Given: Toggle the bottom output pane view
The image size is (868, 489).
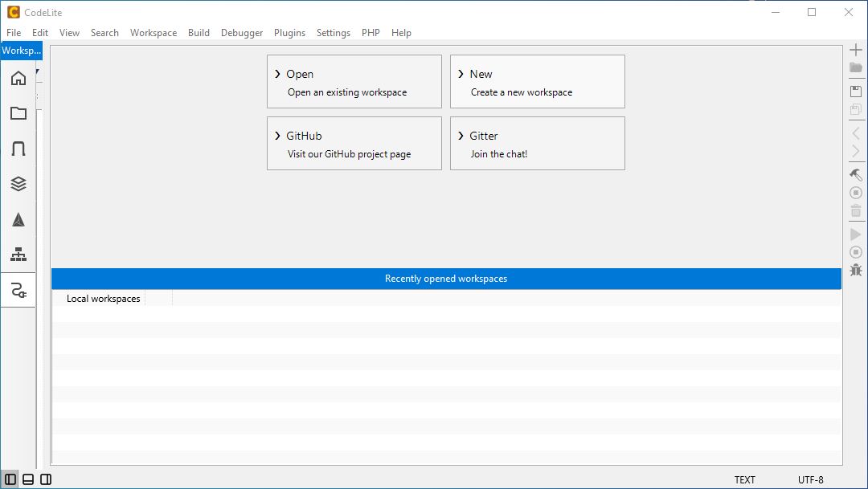Looking at the screenshot, I should tap(27, 479).
